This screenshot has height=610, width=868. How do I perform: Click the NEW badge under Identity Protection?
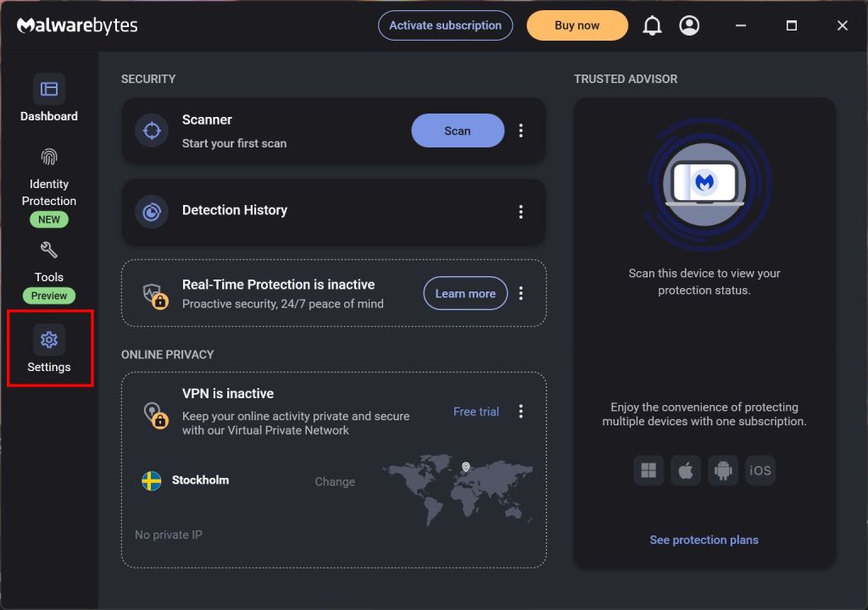click(x=48, y=219)
